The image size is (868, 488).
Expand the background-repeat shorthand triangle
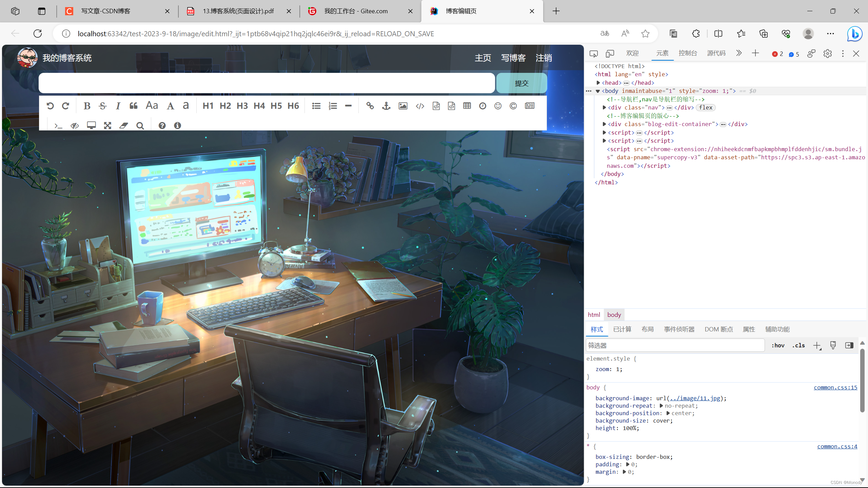point(661,406)
